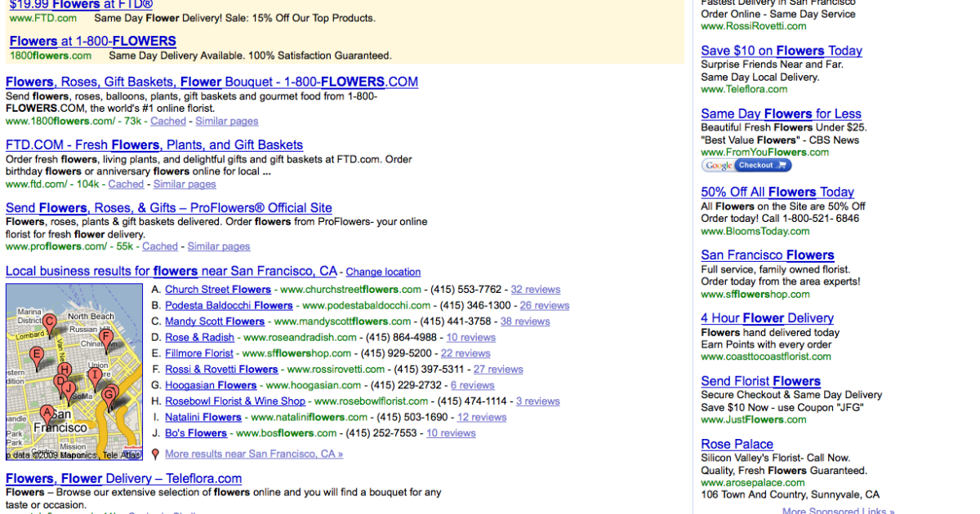The width and height of the screenshot is (980, 514).
Task: Open Bo's Flowers listing
Action: tap(196, 432)
